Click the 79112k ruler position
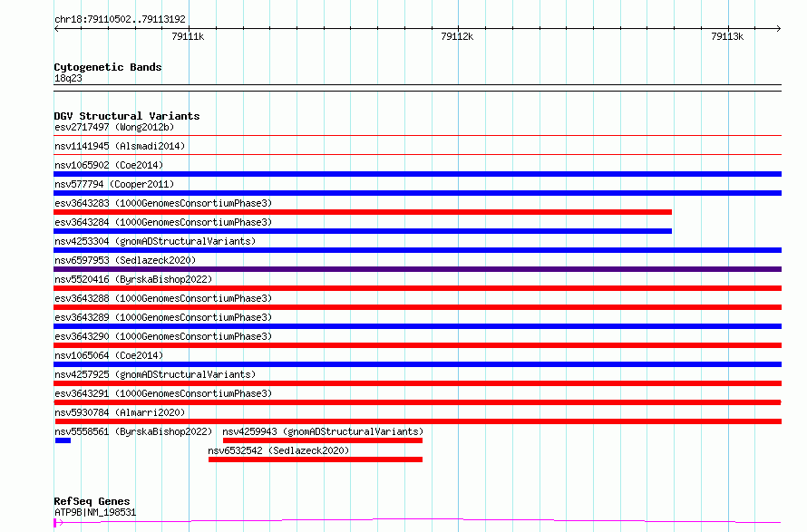807x532 pixels. [x=457, y=36]
